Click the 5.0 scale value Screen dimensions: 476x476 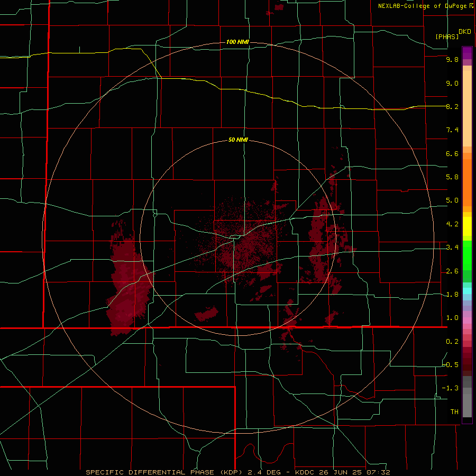click(x=452, y=200)
